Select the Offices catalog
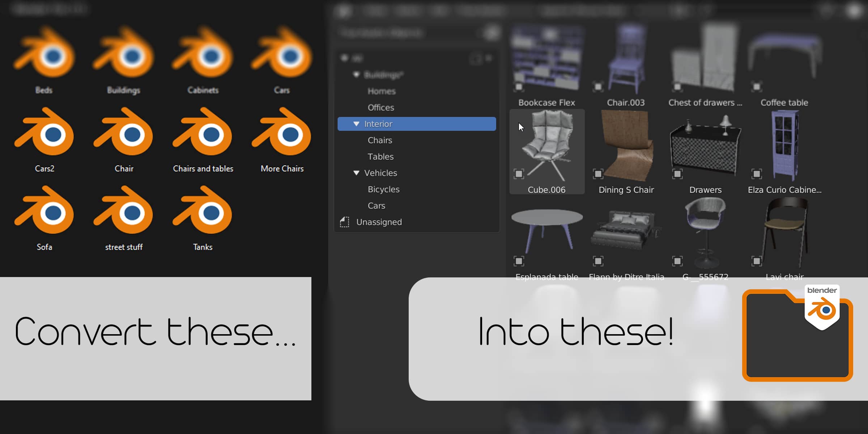The width and height of the screenshot is (868, 434). (381, 108)
